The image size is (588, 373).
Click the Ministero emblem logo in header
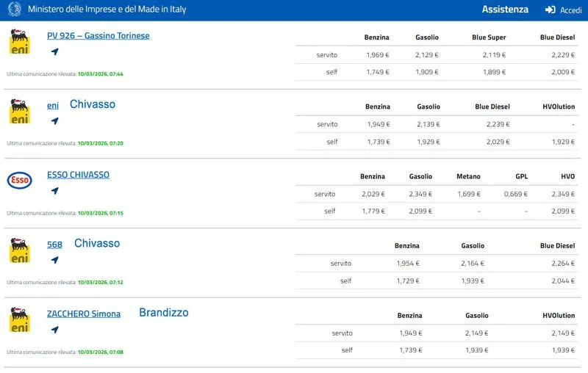13,10
